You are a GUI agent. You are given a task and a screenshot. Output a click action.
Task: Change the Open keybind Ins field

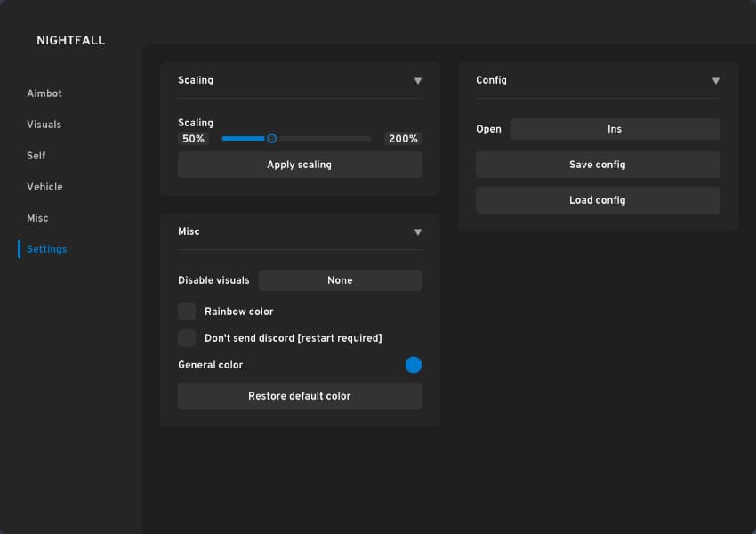pos(615,129)
